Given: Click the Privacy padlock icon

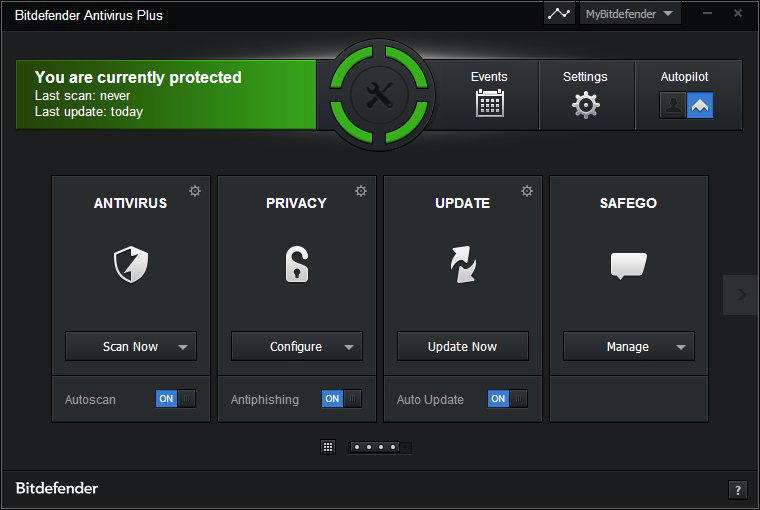Looking at the screenshot, I should point(297,264).
